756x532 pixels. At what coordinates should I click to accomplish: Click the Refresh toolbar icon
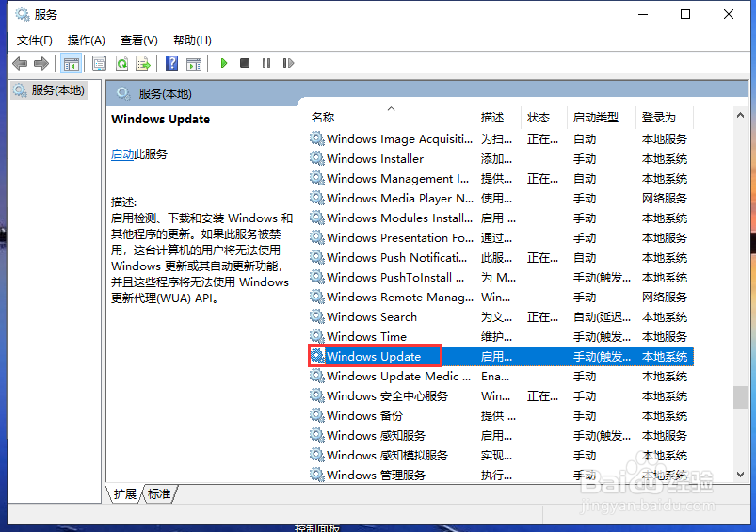(x=121, y=63)
